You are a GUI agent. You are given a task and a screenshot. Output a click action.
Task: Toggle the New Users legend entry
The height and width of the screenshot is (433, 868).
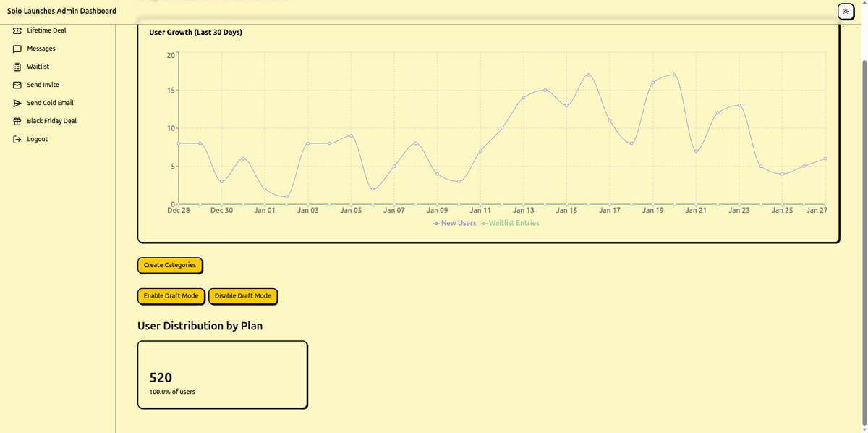tap(454, 223)
